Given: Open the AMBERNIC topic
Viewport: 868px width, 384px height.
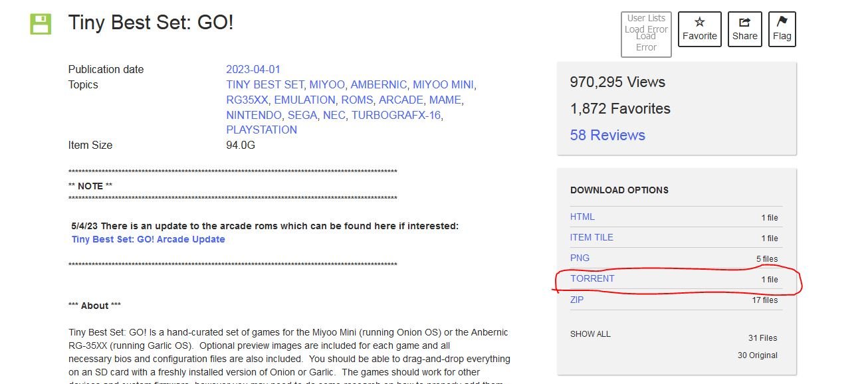Looking at the screenshot, I should (378, 84).
